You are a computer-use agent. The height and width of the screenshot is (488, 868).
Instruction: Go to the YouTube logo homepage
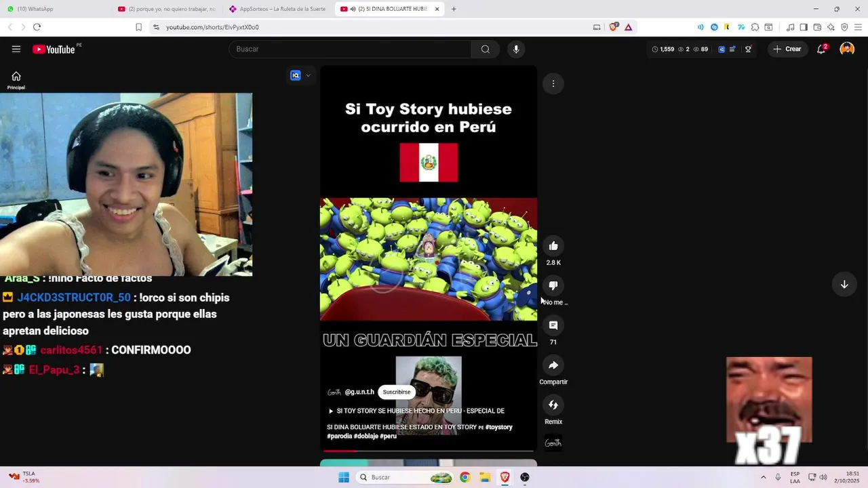pyautogui.click(x=54, y=49)
